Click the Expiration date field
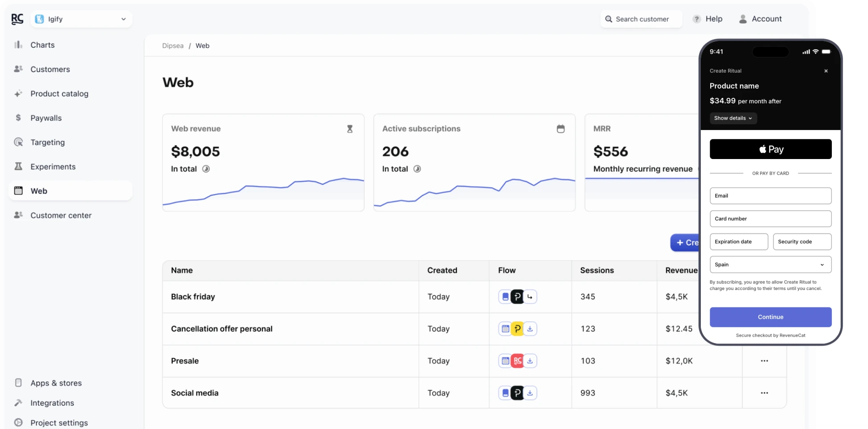The image size is (868, 429). point(739,242)
